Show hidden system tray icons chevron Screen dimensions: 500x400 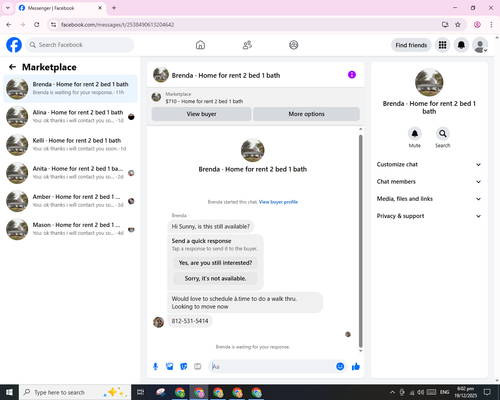(x=392, y=392)
